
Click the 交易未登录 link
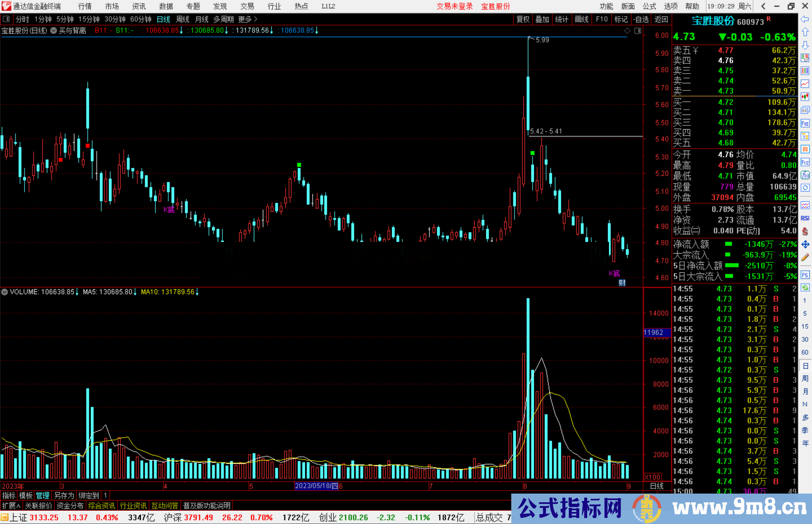click(454, 6)
